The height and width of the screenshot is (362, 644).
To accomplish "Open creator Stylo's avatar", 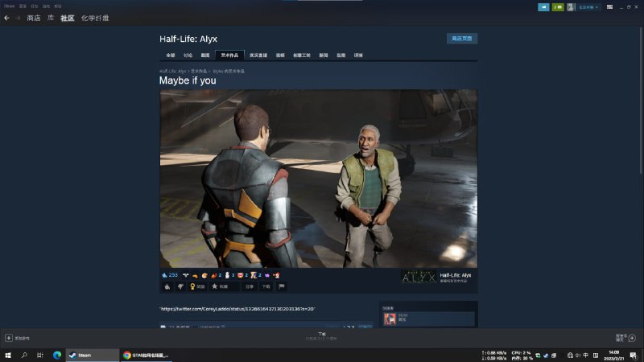I will (x=390, y=319).
